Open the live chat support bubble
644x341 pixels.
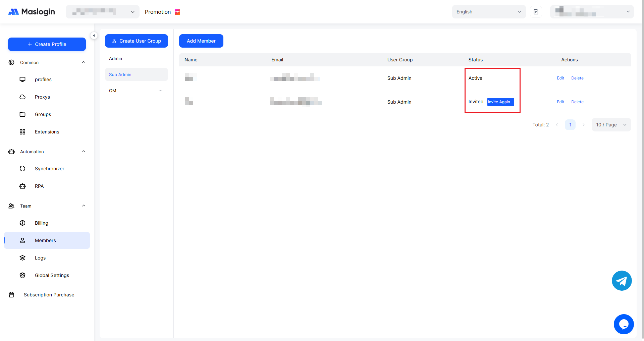[x=624, y=324]
